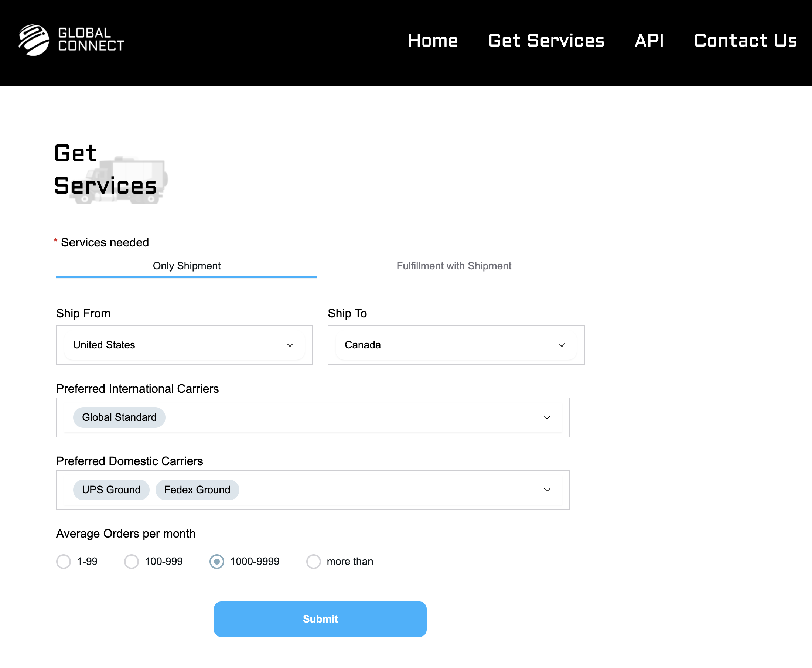Click the International Carriers chevron arrow
Viewport: 812px width, 668px height.
click(x=547, y=417)
